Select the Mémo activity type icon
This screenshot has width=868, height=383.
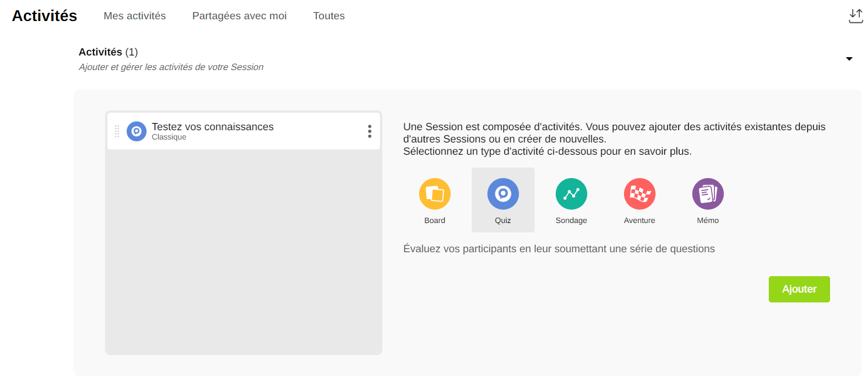(x=707, y=194)
